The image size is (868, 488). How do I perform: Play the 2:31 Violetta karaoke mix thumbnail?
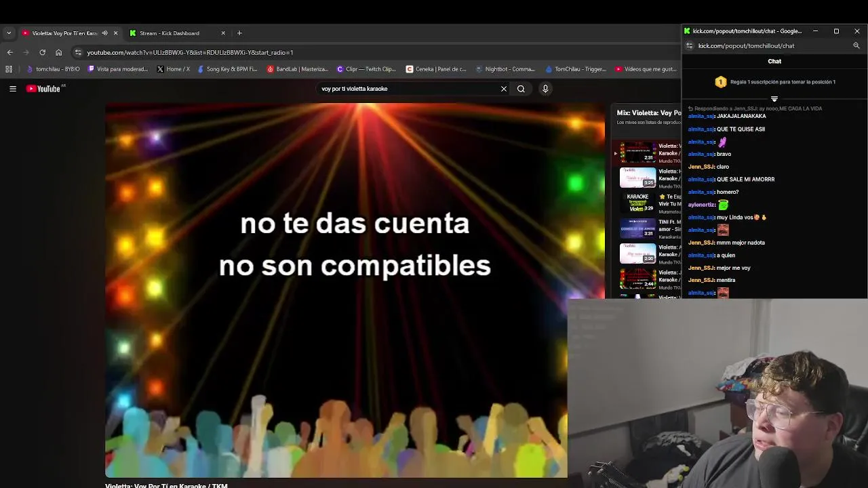(637, 152)
